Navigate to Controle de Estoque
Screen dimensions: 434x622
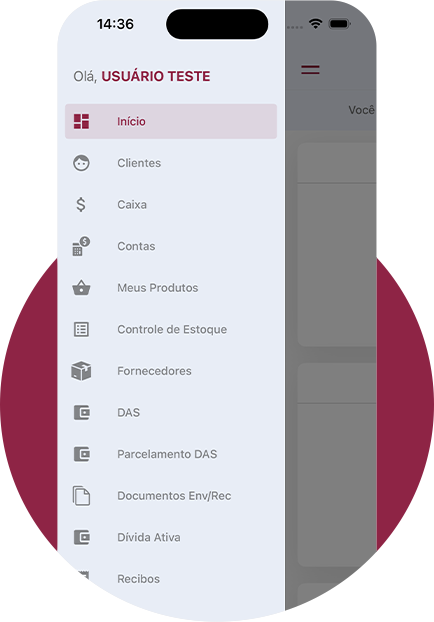(171, 329)
